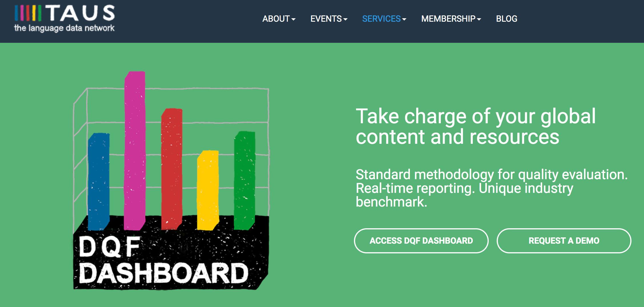Click the yellow bar in chart illustration

point(208,190)
